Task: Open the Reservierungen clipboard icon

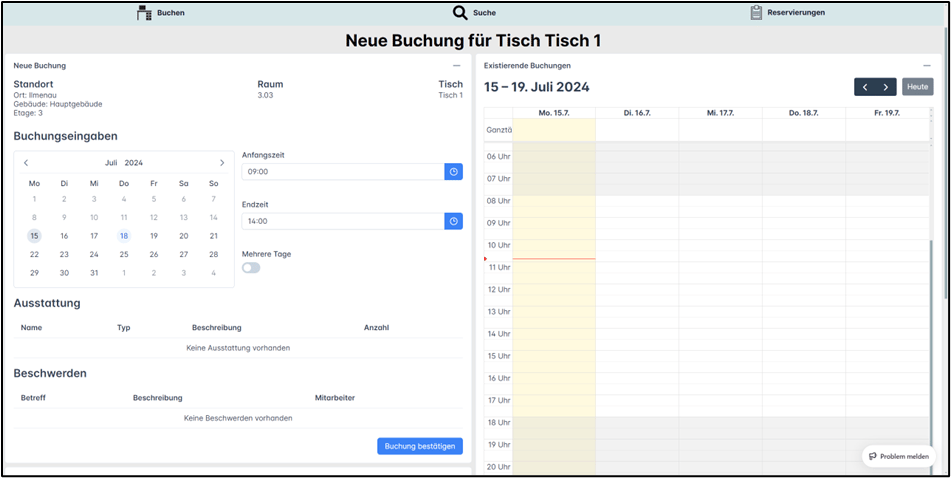Action: point(756,13)
